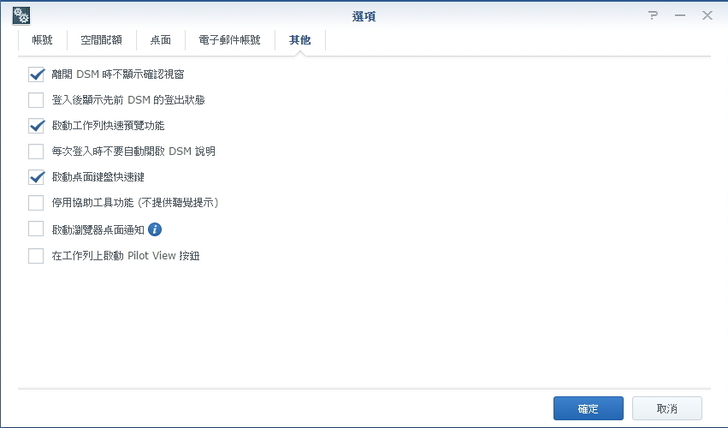Disable 啟動桌面鍵盤快速鍵 checkbox
Screen dimensions: 728x428
point(36,177)
